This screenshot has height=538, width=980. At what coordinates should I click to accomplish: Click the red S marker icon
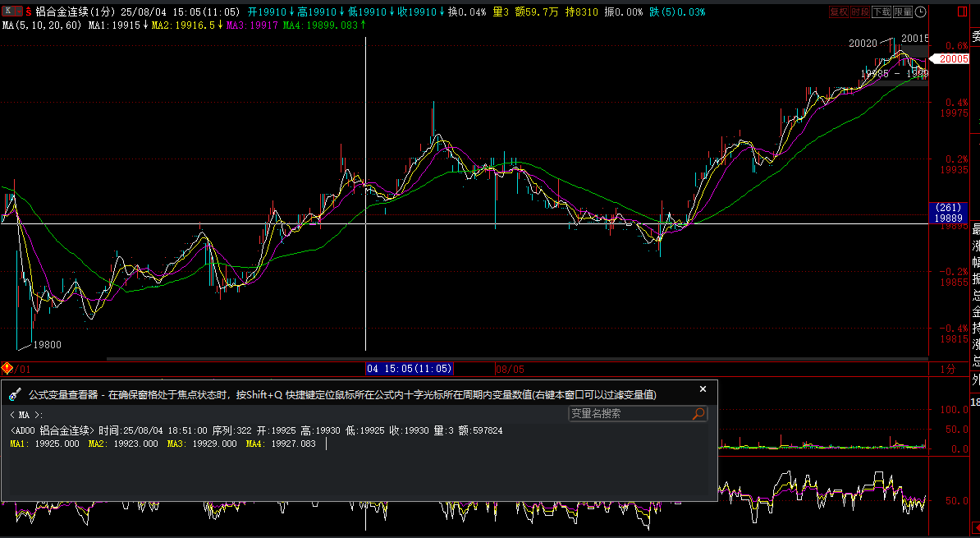28,12
